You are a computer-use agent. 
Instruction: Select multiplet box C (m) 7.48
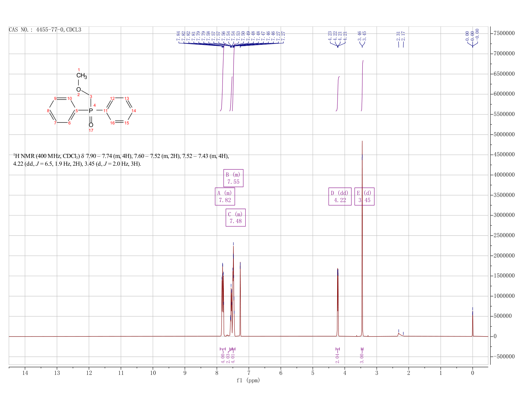pyautogui.click(x=236, y=218)
